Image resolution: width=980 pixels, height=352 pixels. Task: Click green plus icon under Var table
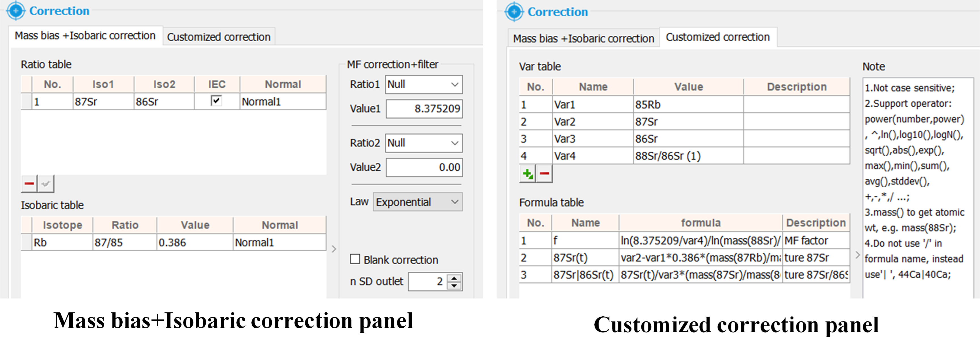(x=528, y=174)
